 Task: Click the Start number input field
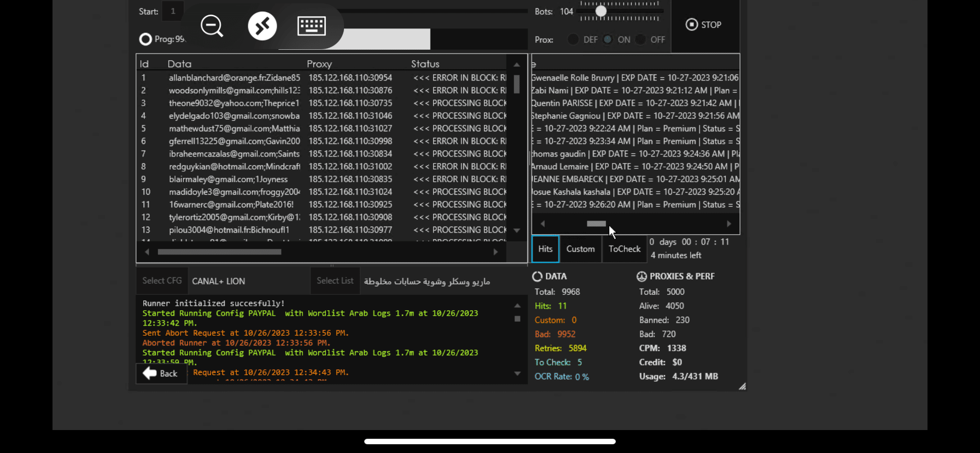pyautogui.click(x=173, y=11)
